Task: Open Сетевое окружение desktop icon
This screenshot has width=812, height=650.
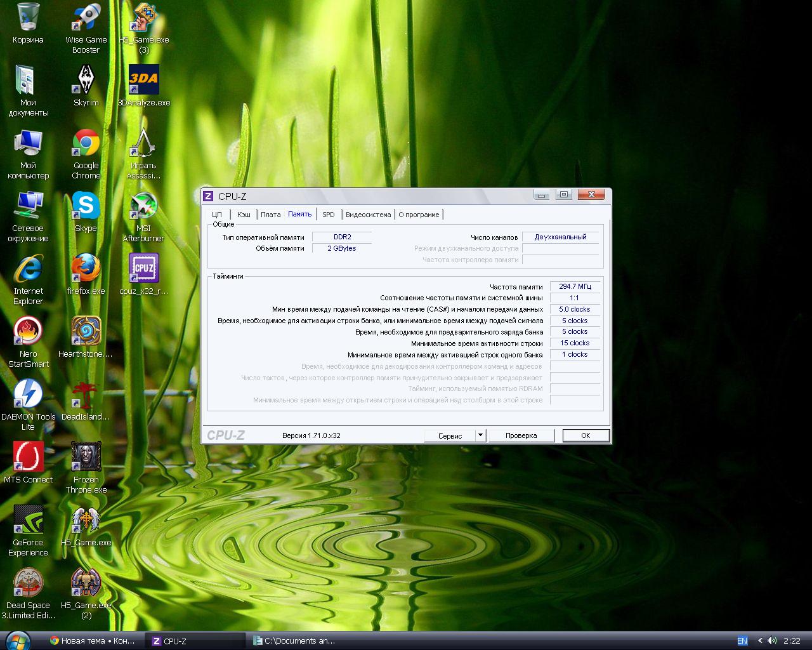Action: click(x=28, y=216)
